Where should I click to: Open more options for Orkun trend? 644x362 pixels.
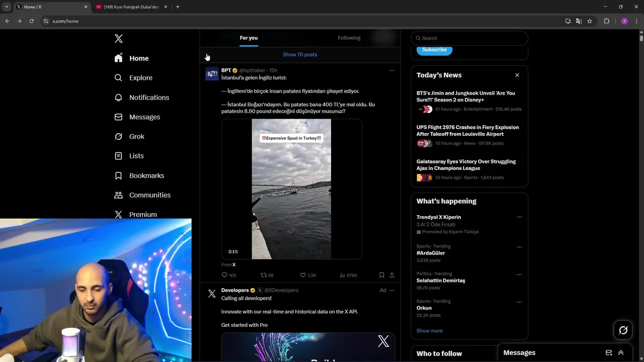(519, 302)
